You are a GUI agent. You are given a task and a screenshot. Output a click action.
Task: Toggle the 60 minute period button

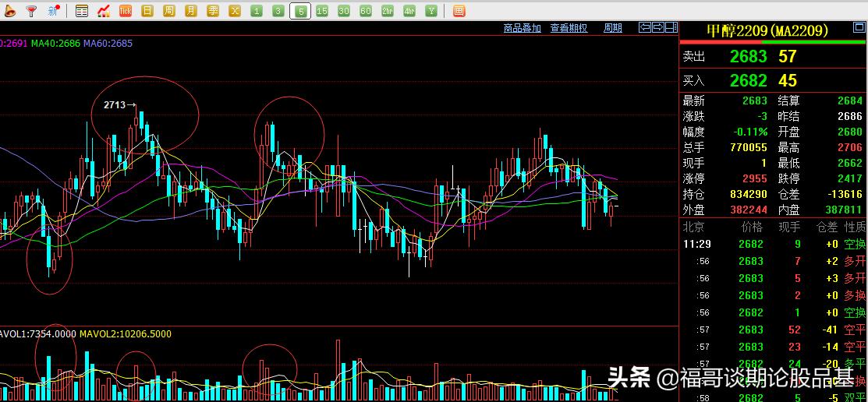(366, 11)
